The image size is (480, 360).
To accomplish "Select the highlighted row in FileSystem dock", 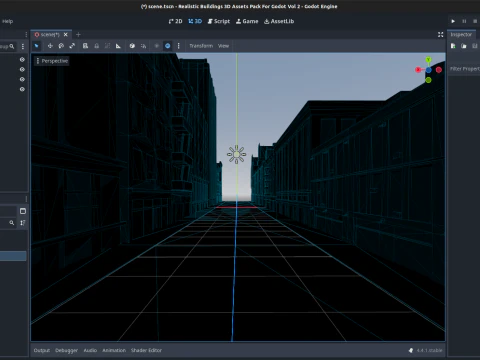I will 13,256.
